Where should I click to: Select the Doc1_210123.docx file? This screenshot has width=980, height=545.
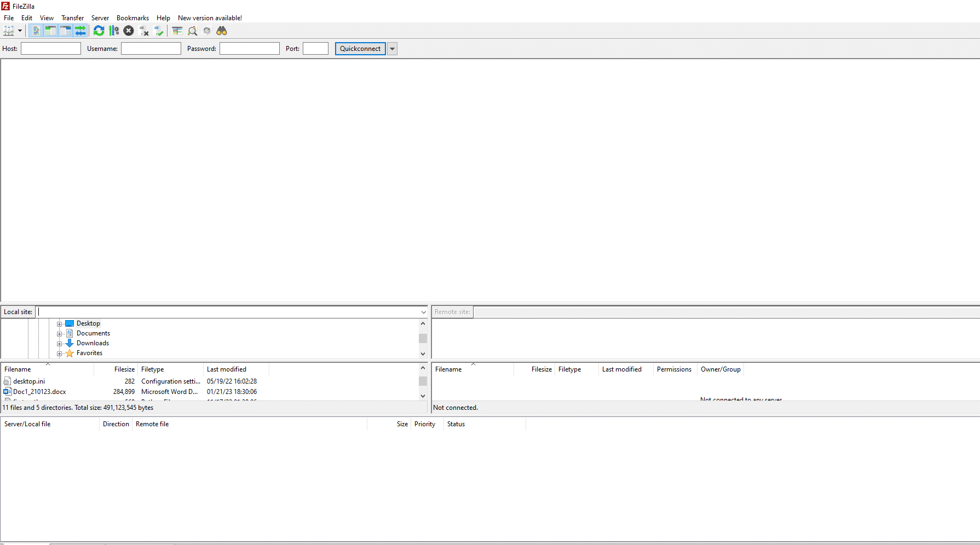39,392
